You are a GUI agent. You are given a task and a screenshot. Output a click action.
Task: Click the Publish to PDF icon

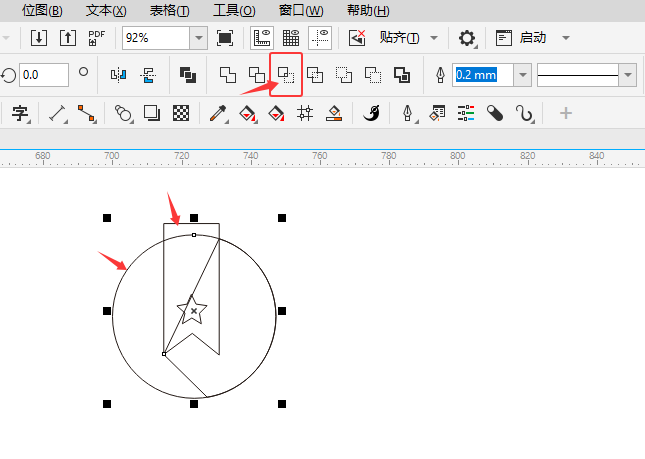tap(97, 38)
